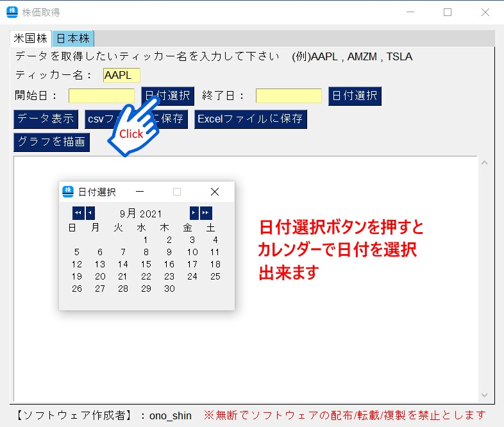Switch to the 日本株 tab
504x427 pixels.
point(73,38)
